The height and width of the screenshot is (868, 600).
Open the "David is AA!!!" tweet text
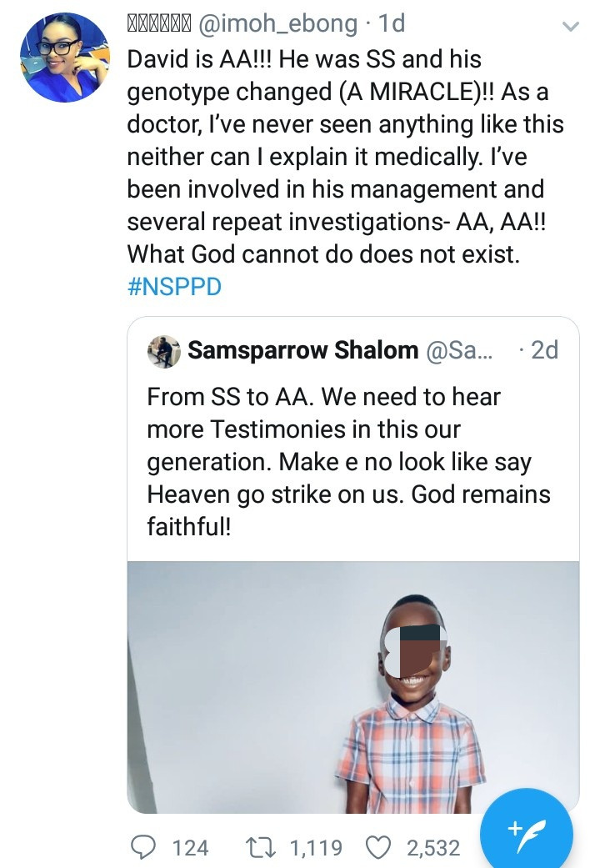tap(345, 158)
